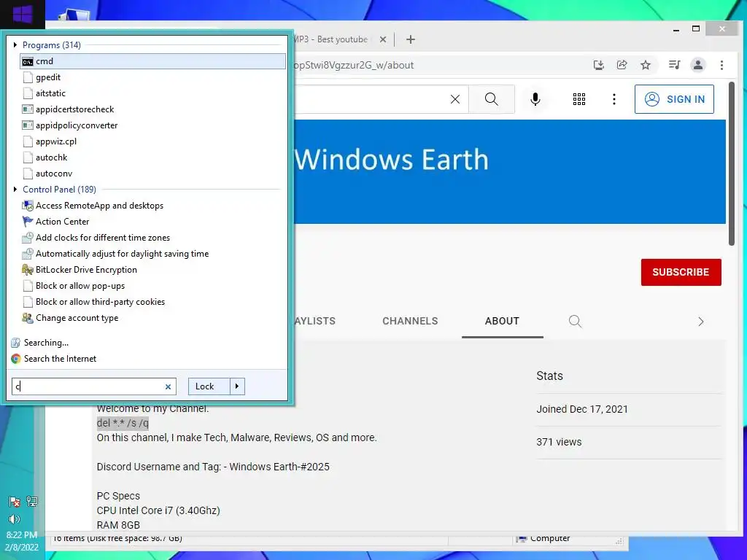Select the ABOUT tab
Image resolution: width=747 pixels, height=560 pixels.
click(502, 321)
